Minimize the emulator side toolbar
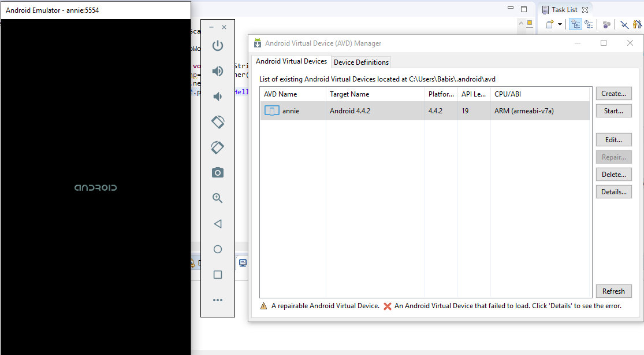This screenshot has width=644, height=355. (x=211, y=27)
